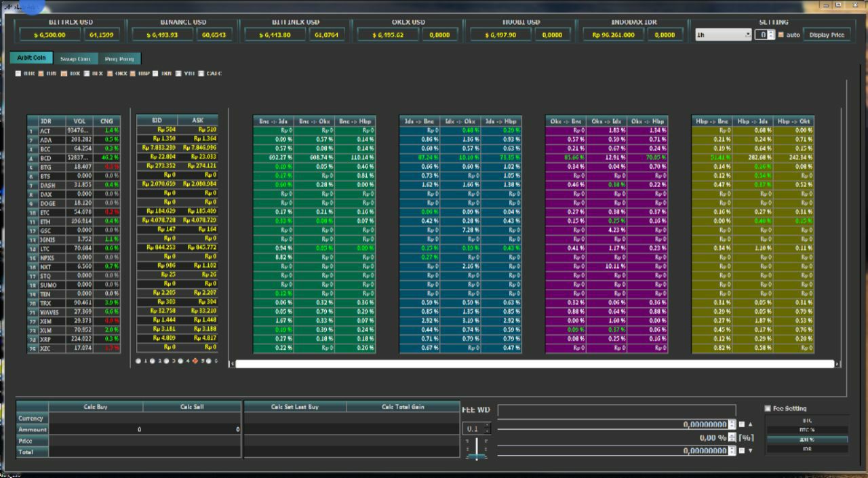Click the spinner of the top 0,00000000 field

(732, 424)
